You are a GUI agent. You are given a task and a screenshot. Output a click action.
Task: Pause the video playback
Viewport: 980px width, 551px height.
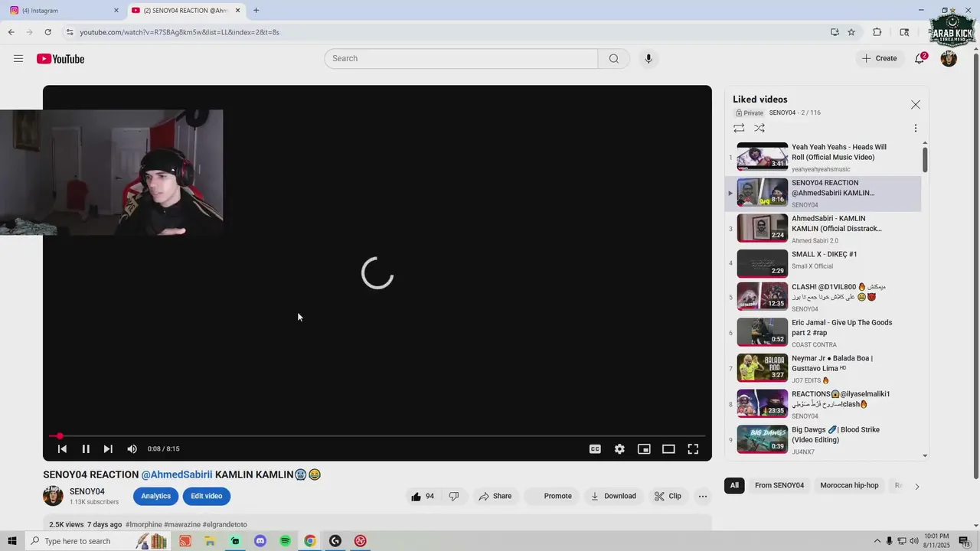pos(86,449)
